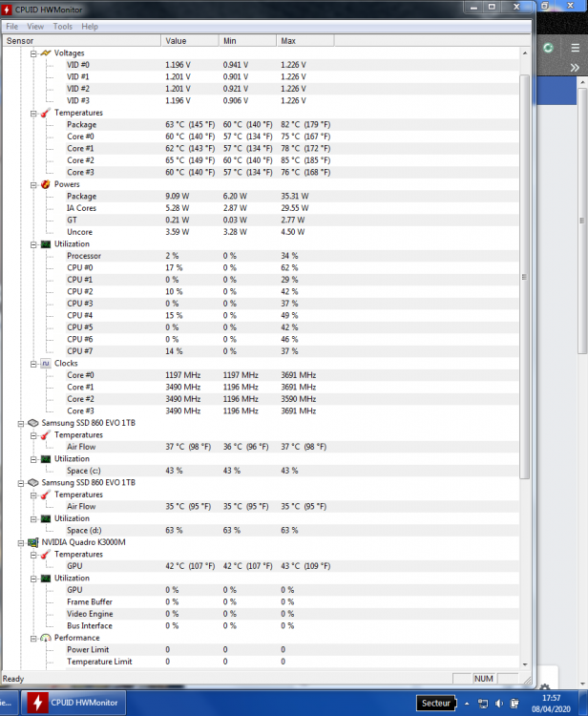Collapse the CPU Temperatures group
Image resolution: width=588 pixels, height=716 pixels.
click(33, 114)
